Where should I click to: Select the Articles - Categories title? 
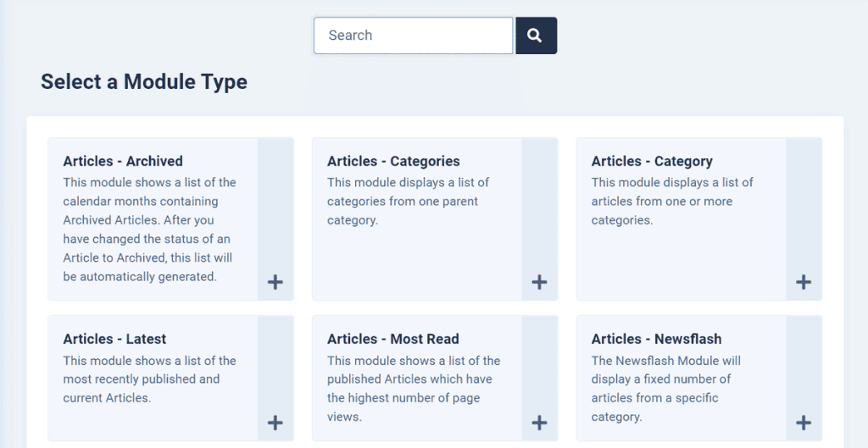pos(393,161)
